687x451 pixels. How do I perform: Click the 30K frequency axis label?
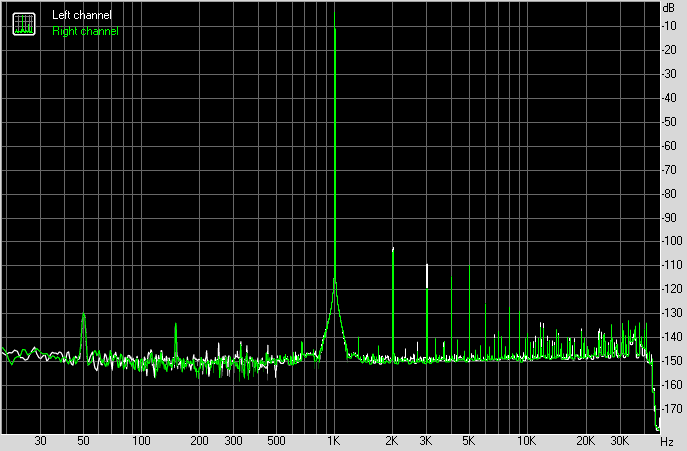click(x=620, y=440)
